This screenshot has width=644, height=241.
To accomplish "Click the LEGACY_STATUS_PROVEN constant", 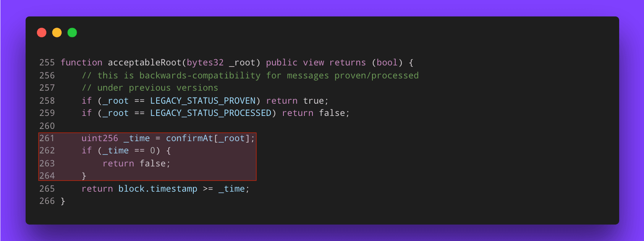I will [203, 101].
